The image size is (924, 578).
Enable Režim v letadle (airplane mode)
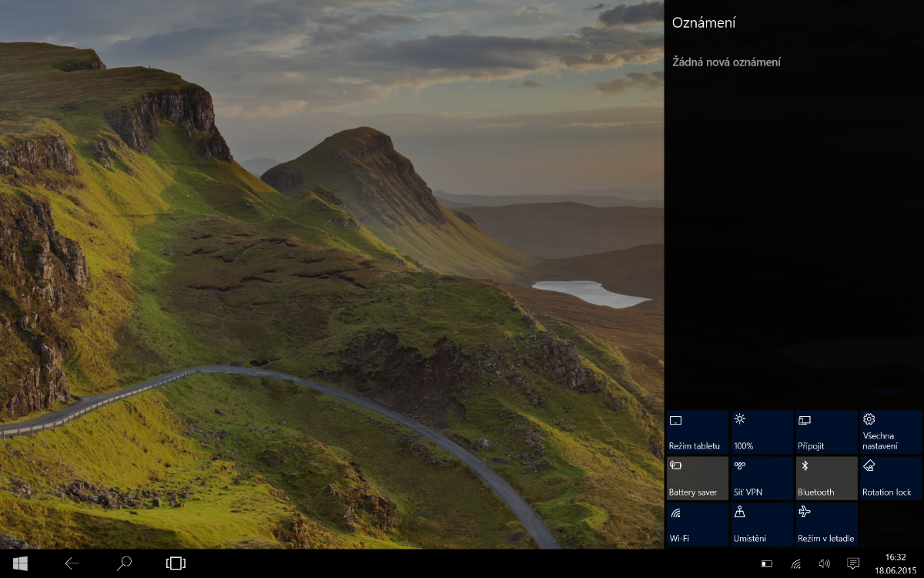[x=826, y=525]
